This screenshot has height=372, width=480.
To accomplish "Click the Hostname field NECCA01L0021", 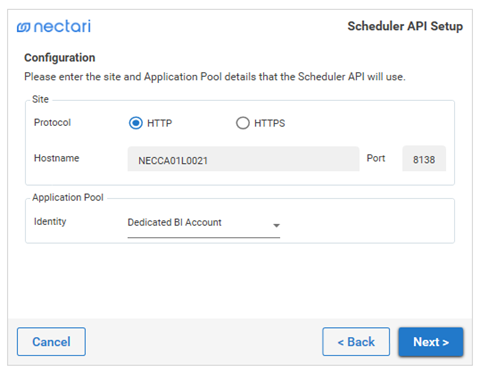I will (243, 159).
